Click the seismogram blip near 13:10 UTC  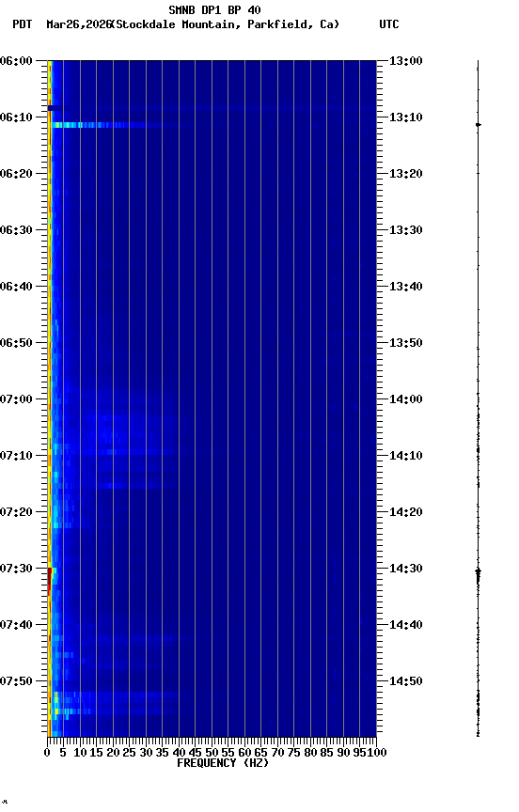coord(479,125)
